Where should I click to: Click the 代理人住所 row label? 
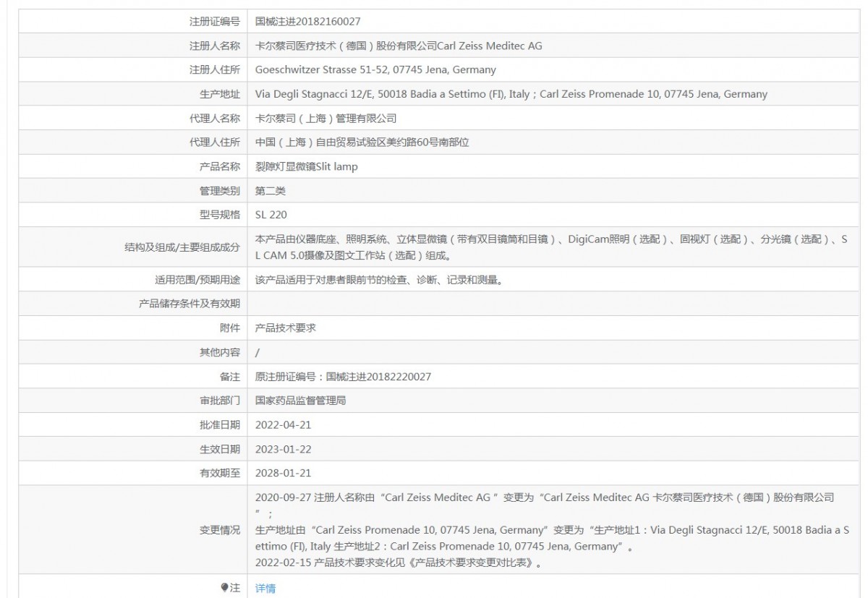215,142
